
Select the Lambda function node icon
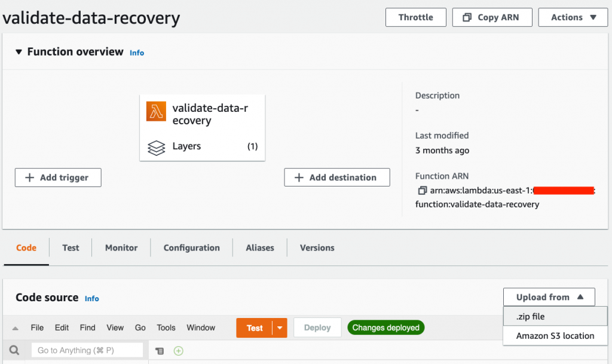(155, 111)
